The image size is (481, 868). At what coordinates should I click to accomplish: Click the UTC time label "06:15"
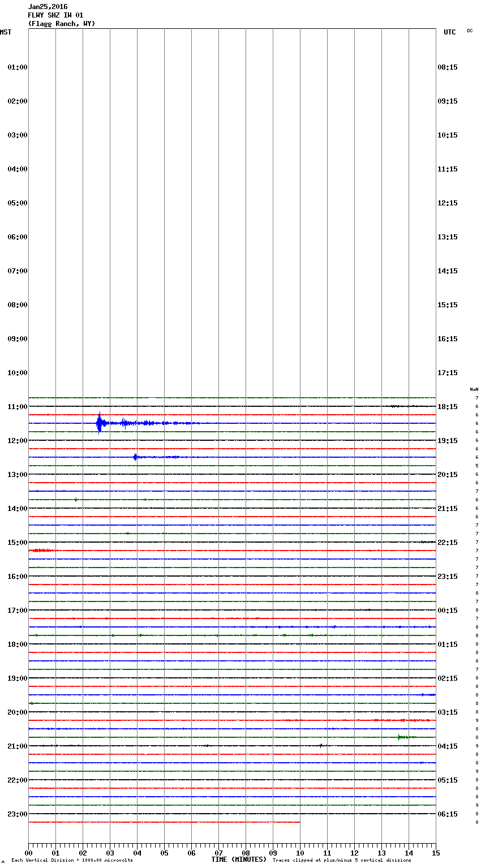coord(448,814)
